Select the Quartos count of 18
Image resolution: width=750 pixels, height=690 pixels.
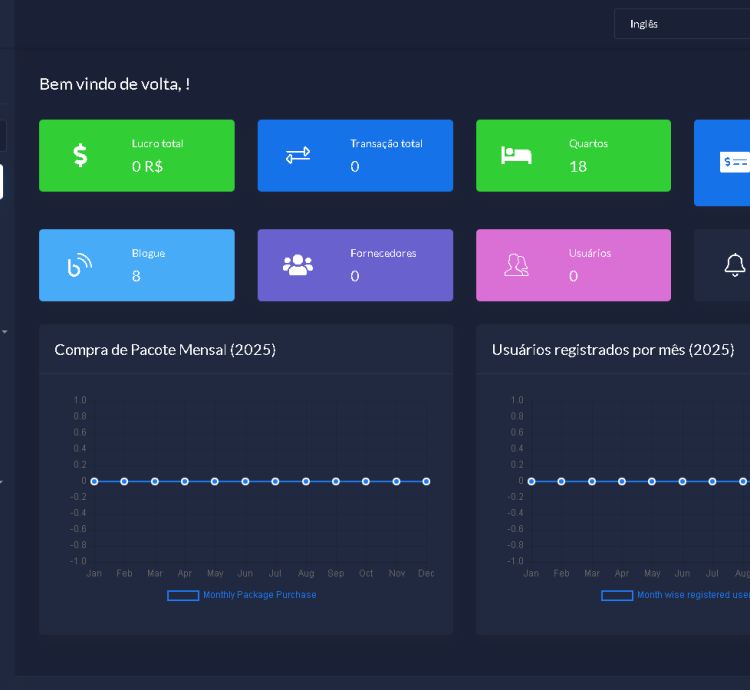[578, 167]
